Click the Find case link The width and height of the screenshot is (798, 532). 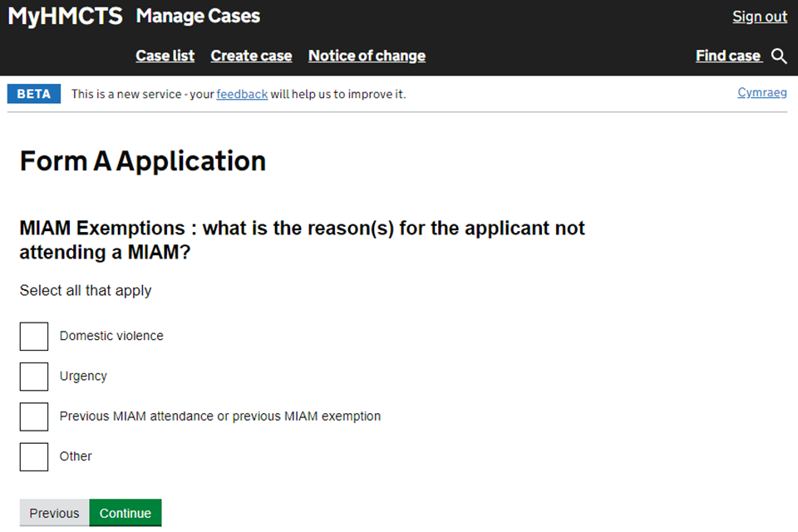tap(728, 56)
